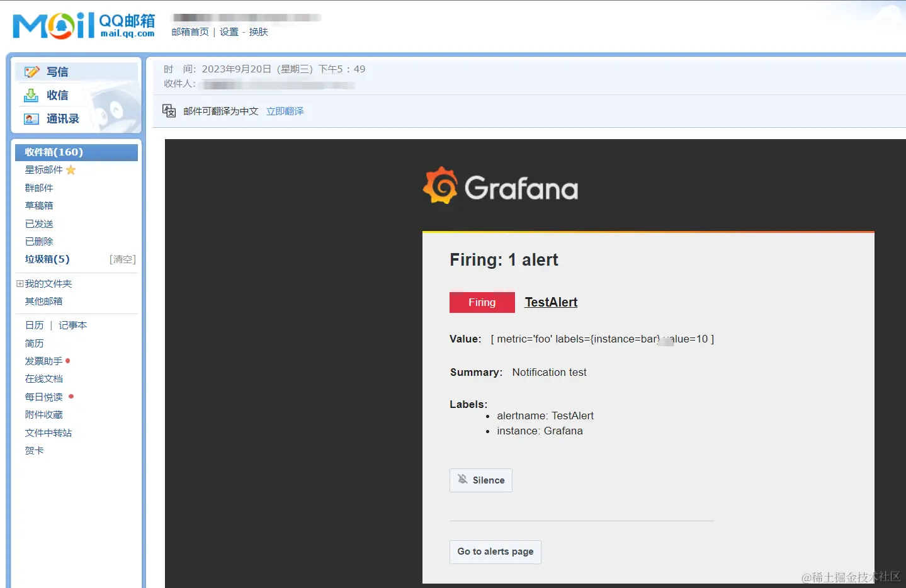Open the 贺卡 greeting cards link

[x=34, y=450]
